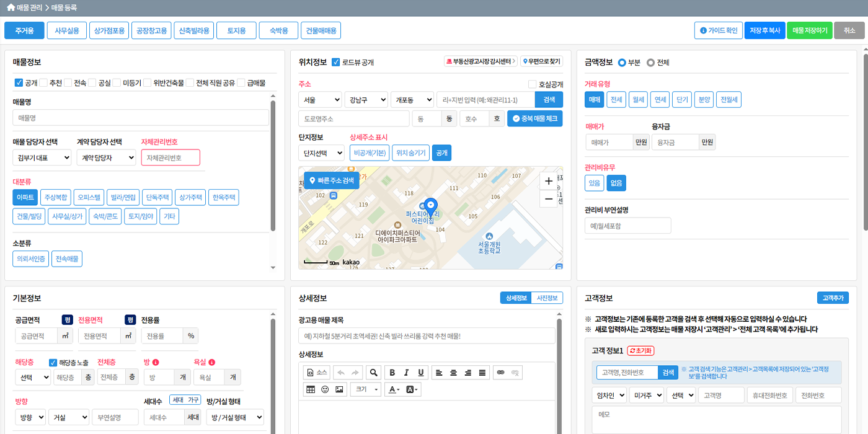Click the 매물 저장하기 button
Screen dimensions: 868x434
tap(809, 30)
